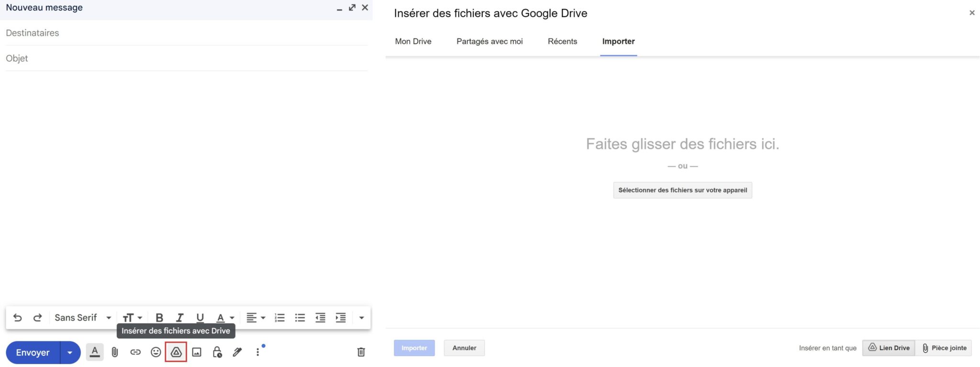Click Sélectionner des fichiers sur votre appareil
Image resolution: width=980 pixels, height=367 pixels.
click(x=682, y=190)
